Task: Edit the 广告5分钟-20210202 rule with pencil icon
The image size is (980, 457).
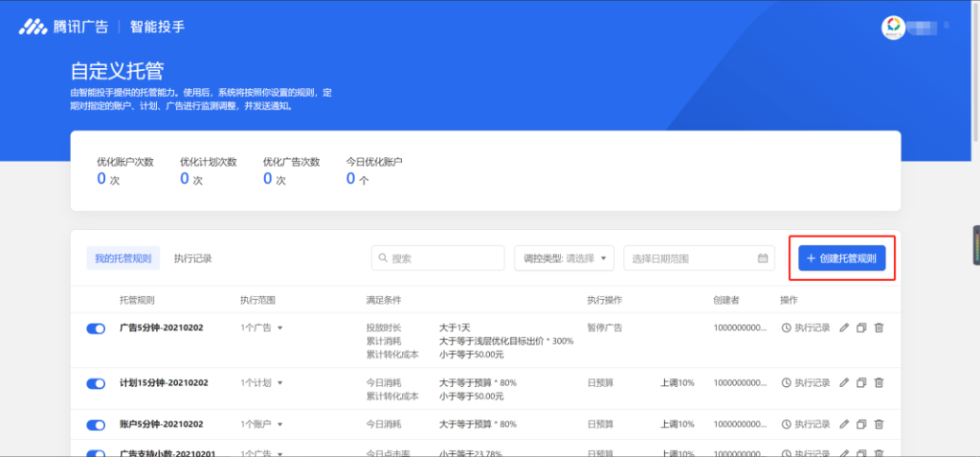Action: point(844,328)
